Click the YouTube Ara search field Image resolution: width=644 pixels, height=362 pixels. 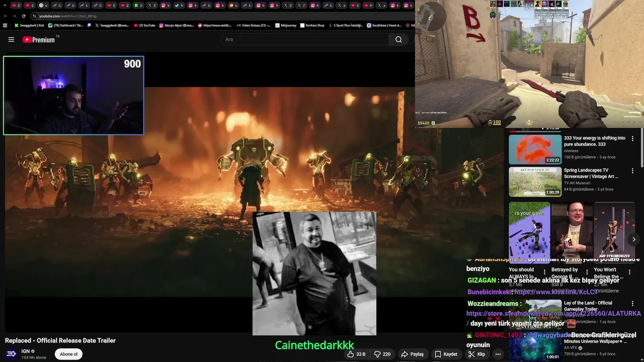304,40
